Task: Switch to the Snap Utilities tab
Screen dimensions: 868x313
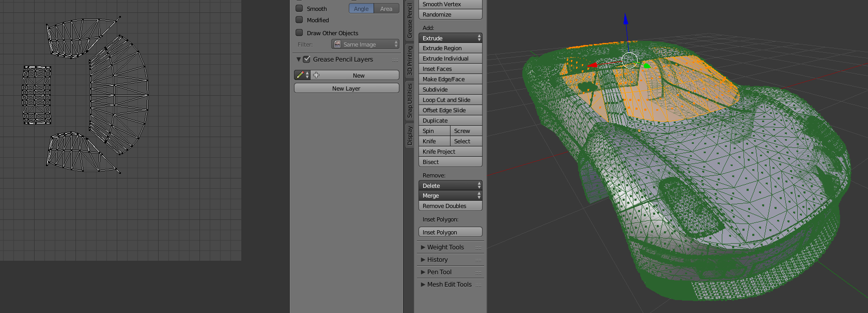Action: (x=410, y=100)
